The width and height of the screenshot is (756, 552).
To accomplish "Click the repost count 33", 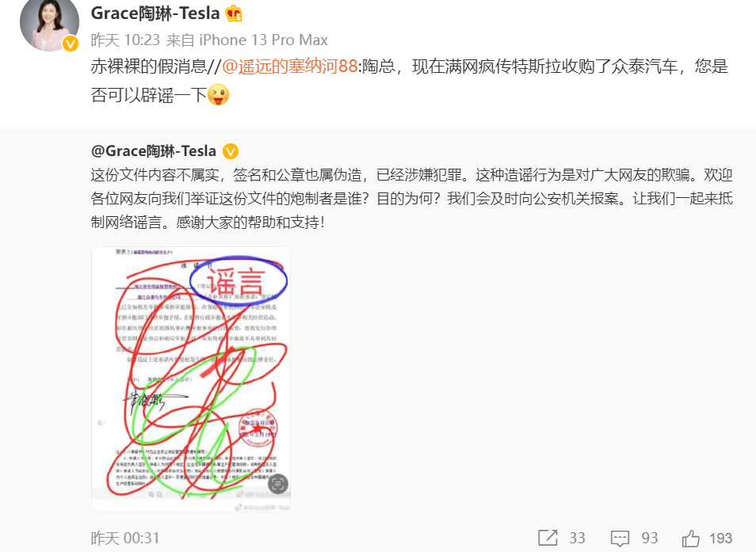I will (577, 538).
